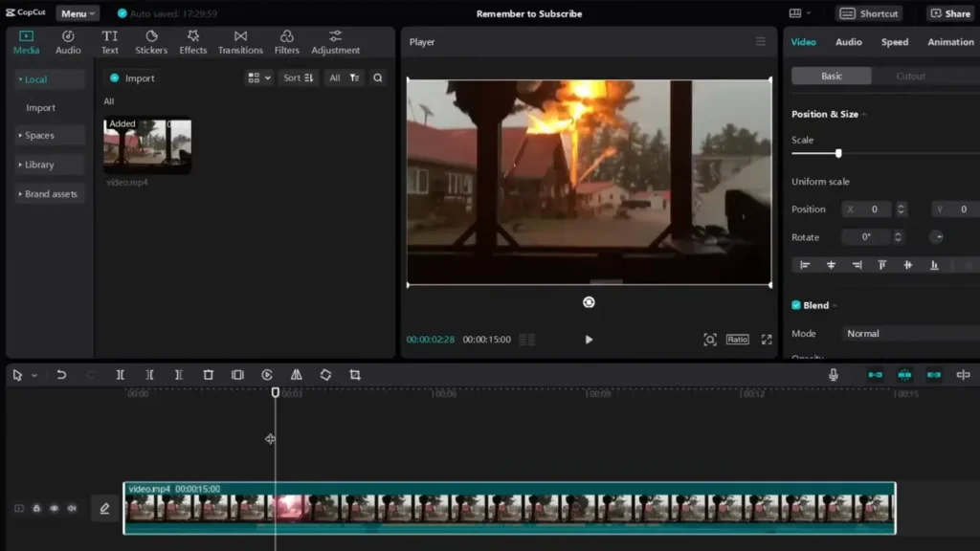This screenshot has height=551, width=980.
Task: Open the Effects panel
Action: pyautogui.click(x=193, y=42)
